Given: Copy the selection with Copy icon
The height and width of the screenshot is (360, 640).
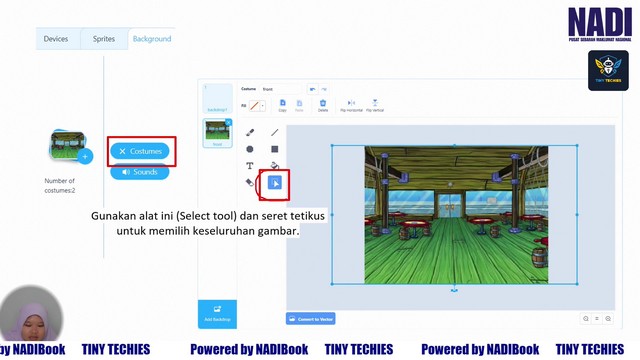Looking at the screenshot, I should click(x=282, y=105).
